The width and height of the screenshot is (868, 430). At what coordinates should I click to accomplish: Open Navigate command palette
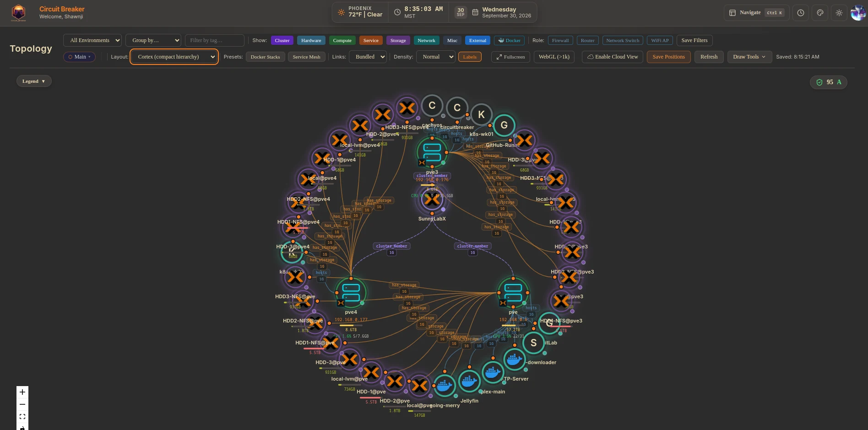756,13
